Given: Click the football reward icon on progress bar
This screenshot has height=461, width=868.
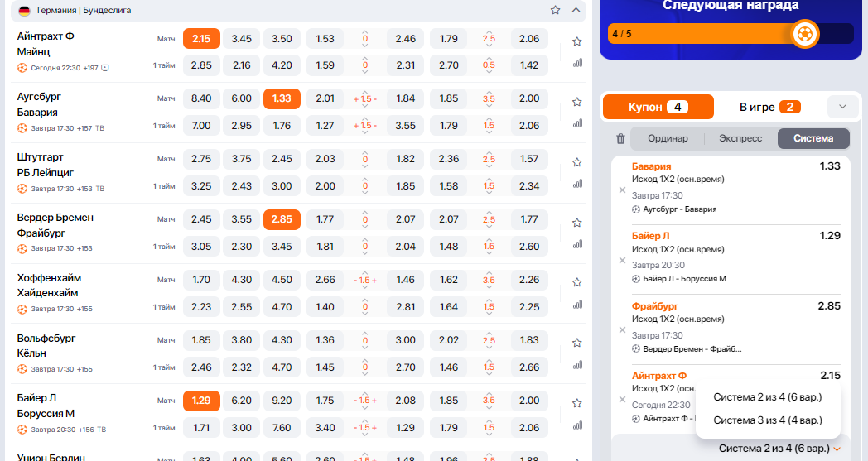Looking at the screenshot, I should pyautogui.click(x=805, y=34).
